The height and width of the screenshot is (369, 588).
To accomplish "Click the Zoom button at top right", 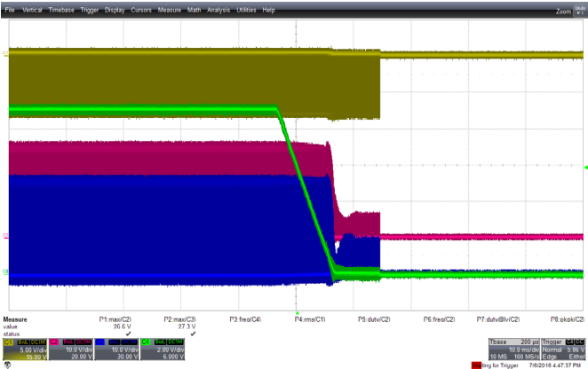I will 563,12.
